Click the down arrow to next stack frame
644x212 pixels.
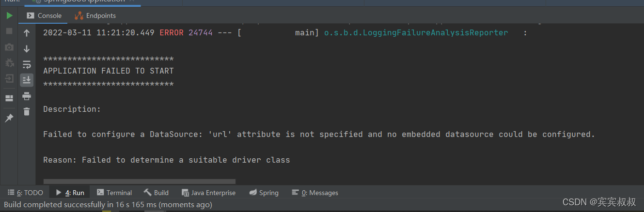(x=27, y=49)
